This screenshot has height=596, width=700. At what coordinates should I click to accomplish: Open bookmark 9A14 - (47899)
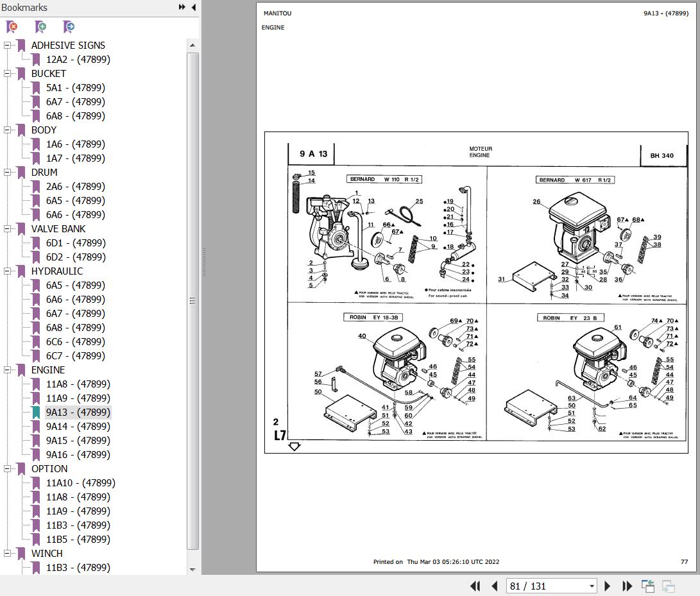(78, 427)
